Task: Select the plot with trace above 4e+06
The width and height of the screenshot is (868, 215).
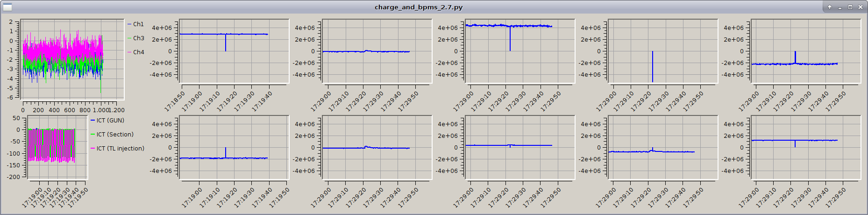Action: click(519, 51)
